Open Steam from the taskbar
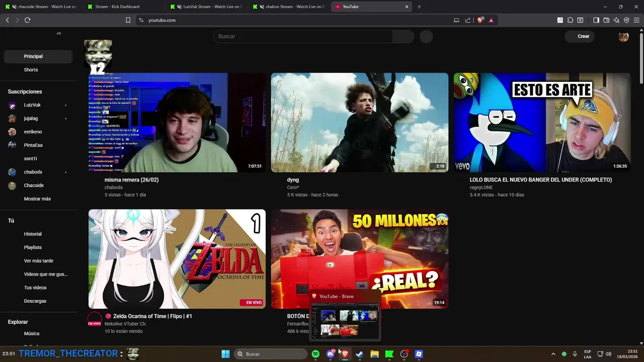This screenshot has height=362, width=644. [360, 354]
